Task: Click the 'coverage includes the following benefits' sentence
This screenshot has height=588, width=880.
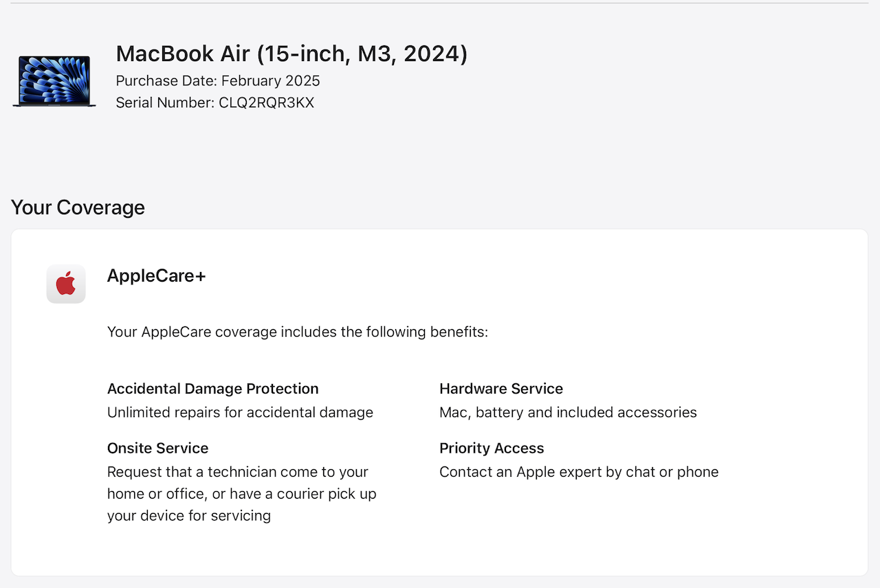Action: (298, 332)
